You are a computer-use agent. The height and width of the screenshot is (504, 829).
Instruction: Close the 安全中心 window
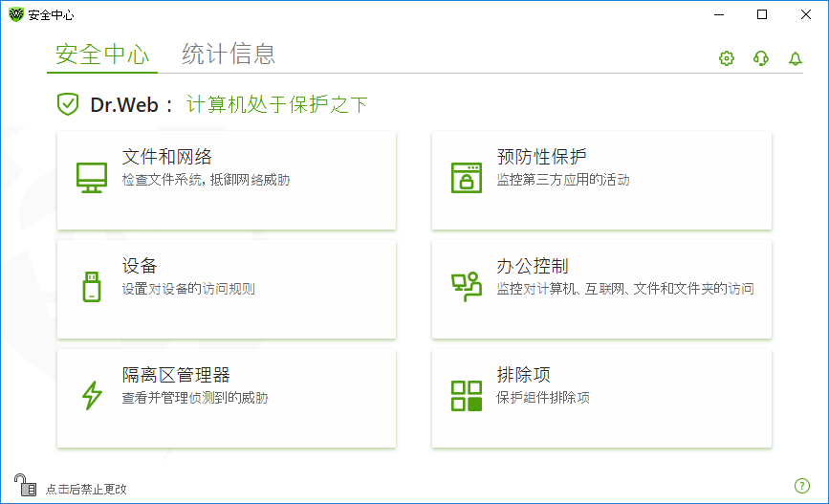806,14
